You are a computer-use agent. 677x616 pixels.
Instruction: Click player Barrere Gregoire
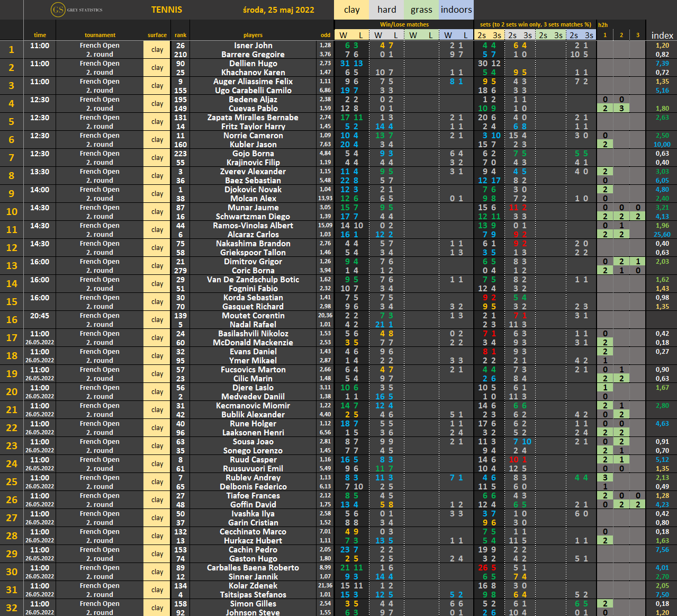pos(253,55)
